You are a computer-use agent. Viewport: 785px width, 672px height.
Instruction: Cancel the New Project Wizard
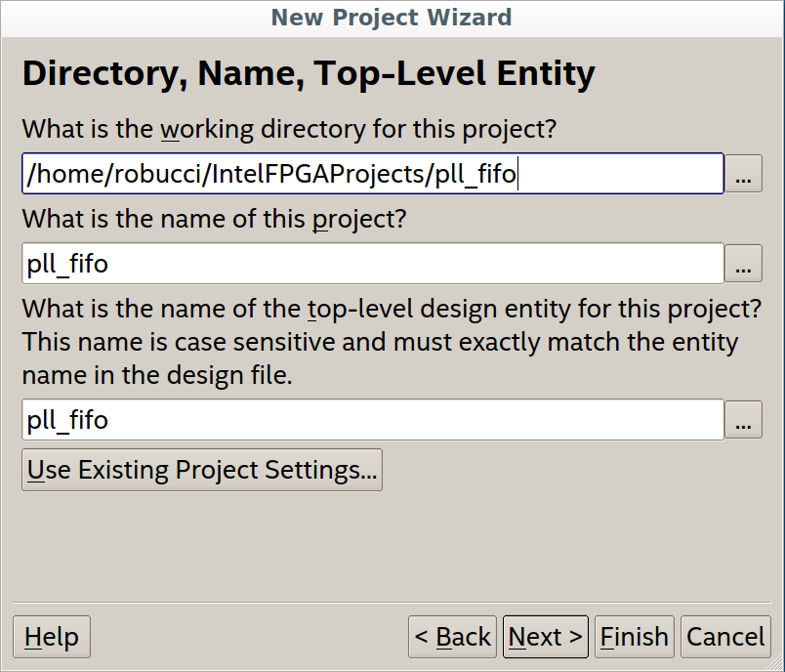tap(725, 637)
